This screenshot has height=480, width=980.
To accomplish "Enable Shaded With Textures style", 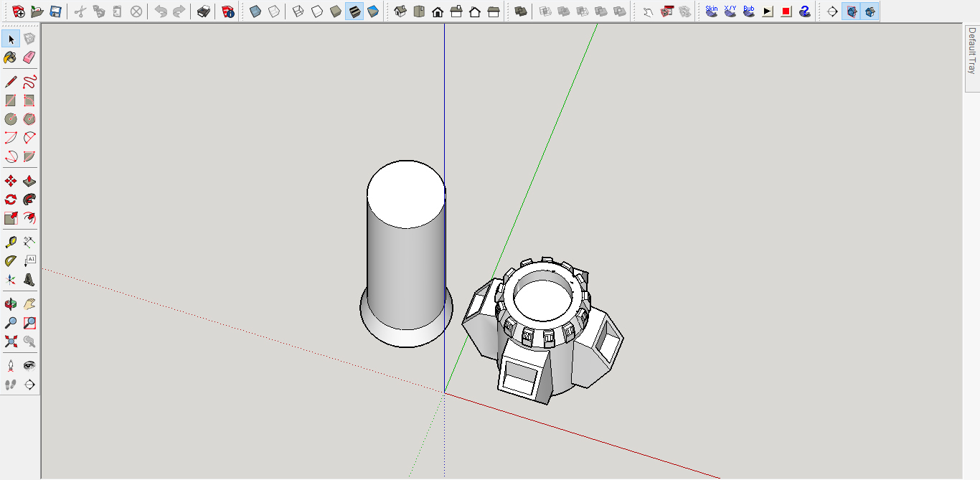I will (354, 11).
